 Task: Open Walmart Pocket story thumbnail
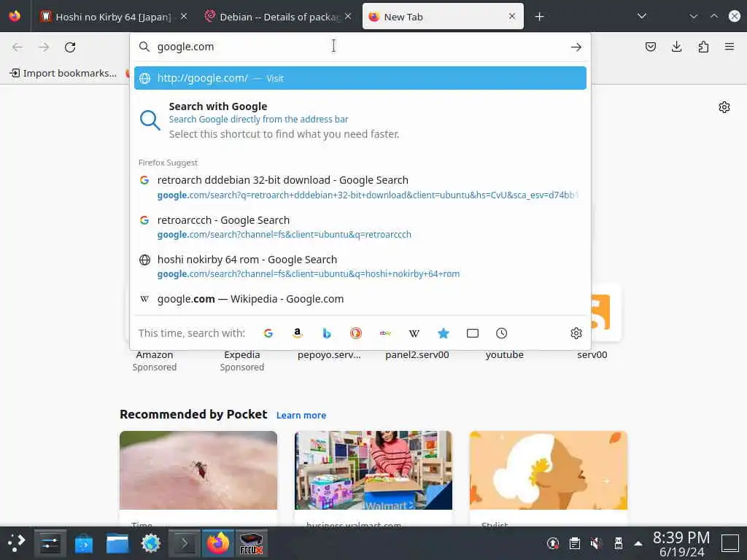pos(373,470)
